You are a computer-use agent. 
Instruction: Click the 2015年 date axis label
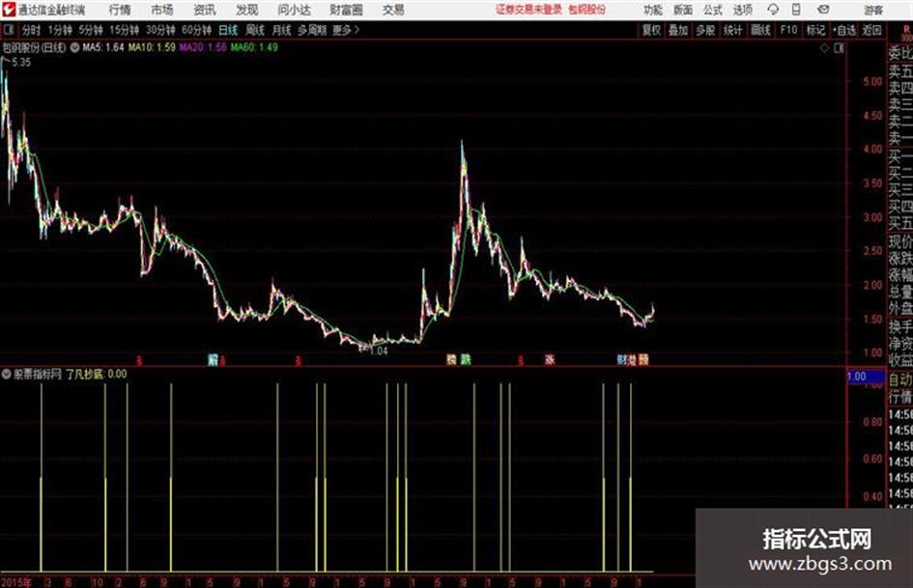(x=15, y=582)
